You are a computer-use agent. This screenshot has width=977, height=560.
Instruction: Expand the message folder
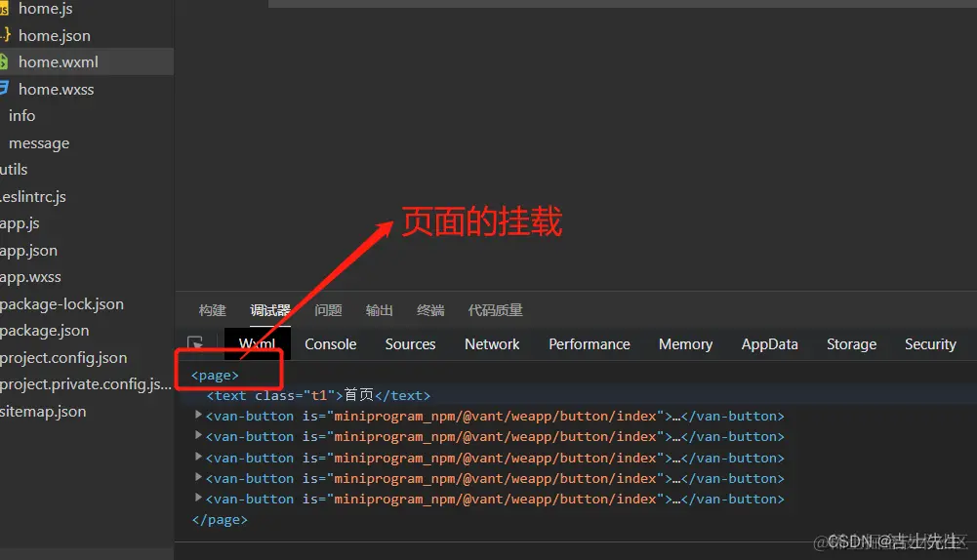[39, 143]
